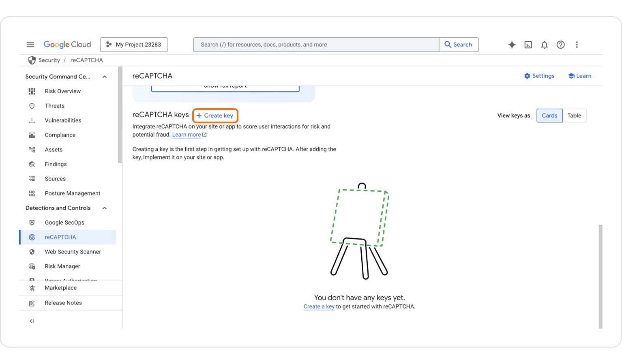Image resolution: width=622 pixels, height=364 pixels.
Task: Click the Release Notes icon
Action: coord(32,303)
